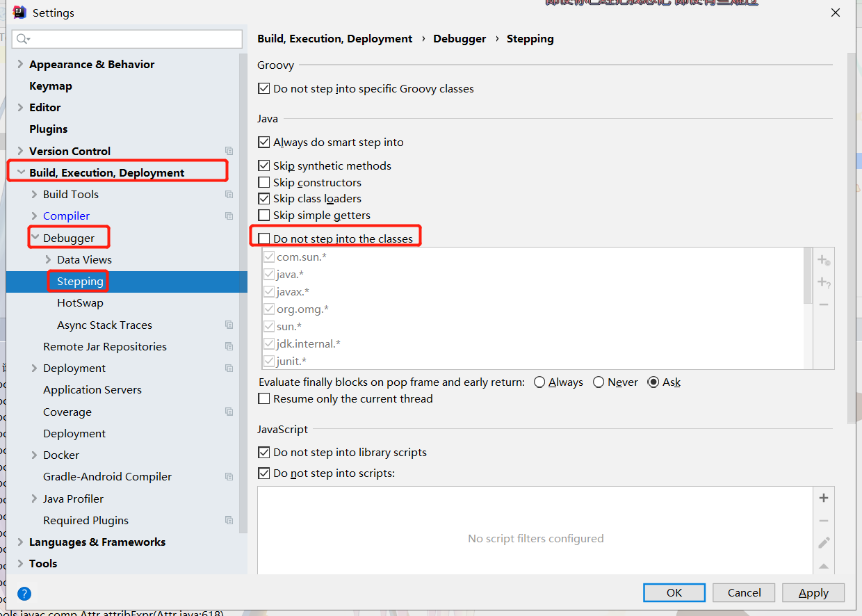Click the project-level icon beside Coverage

pos(229,412)
